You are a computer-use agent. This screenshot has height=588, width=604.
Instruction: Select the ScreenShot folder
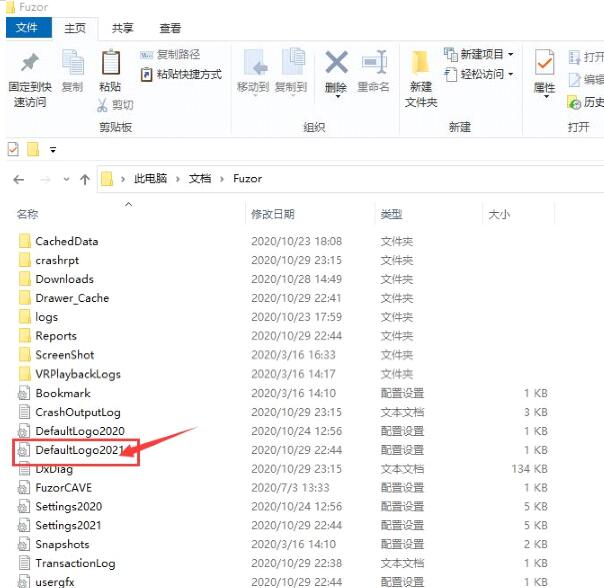coord(64,355)
